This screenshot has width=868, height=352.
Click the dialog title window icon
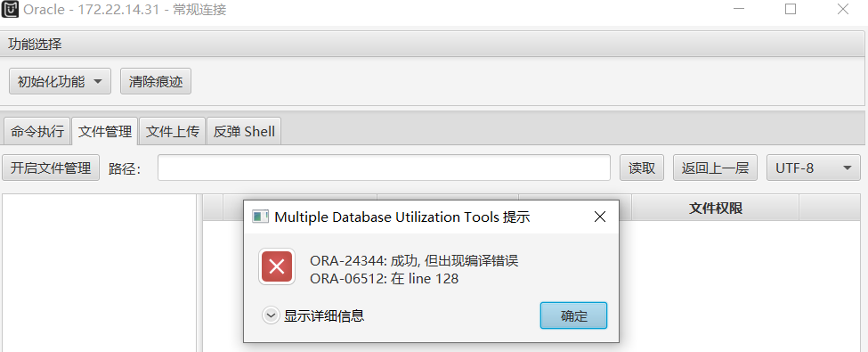[x=260, y=217]
